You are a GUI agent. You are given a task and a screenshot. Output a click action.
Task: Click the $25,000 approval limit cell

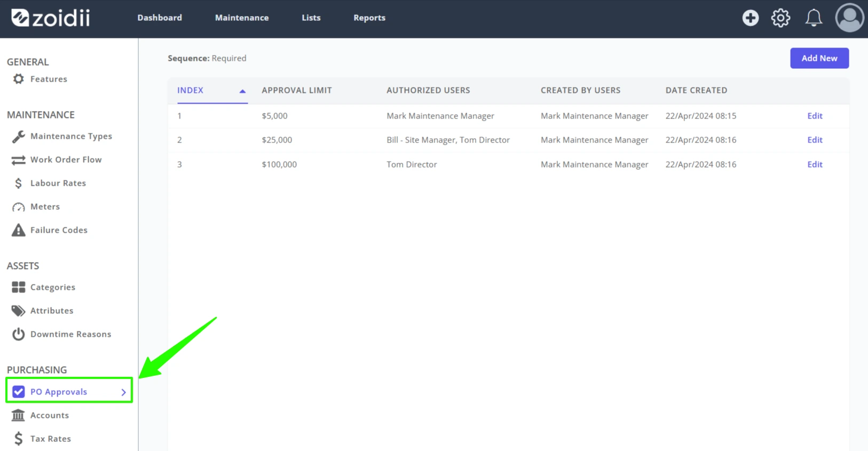(x=277, y=140)
